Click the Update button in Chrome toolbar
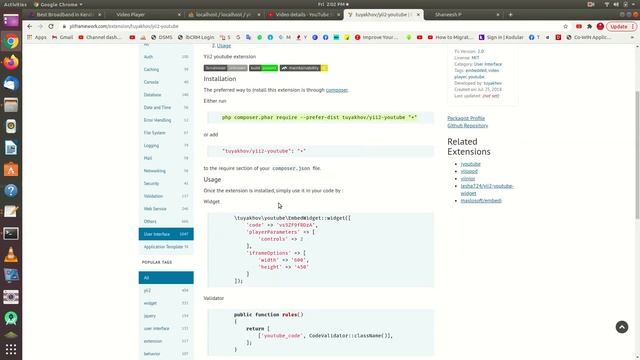The width and height of the screenshot is (640, 360). pyautogui.click(x=621, y=26)
